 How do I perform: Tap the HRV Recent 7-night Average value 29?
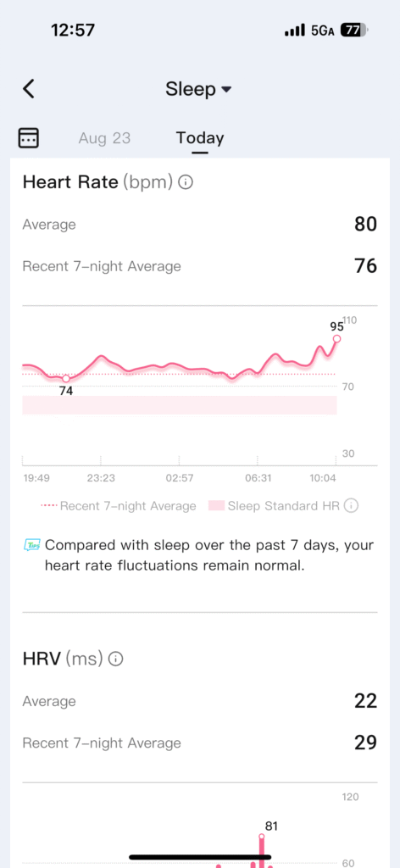click(366, 743)
